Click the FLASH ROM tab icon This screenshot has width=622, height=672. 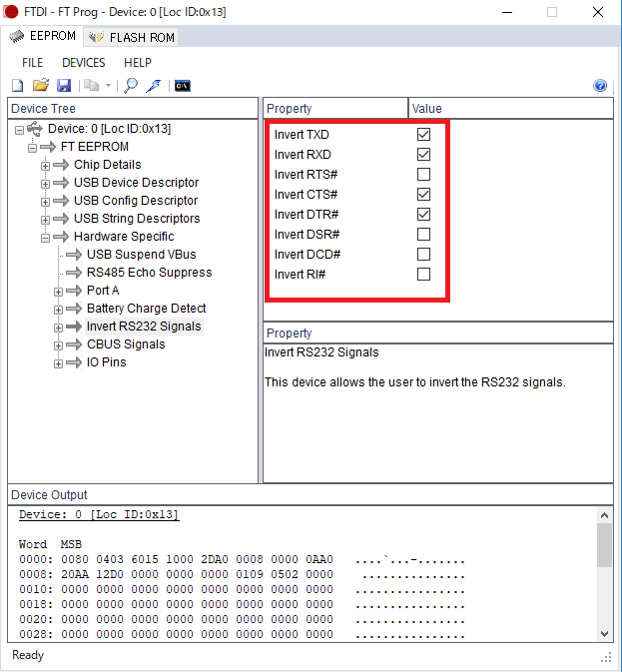click(96, 37)
